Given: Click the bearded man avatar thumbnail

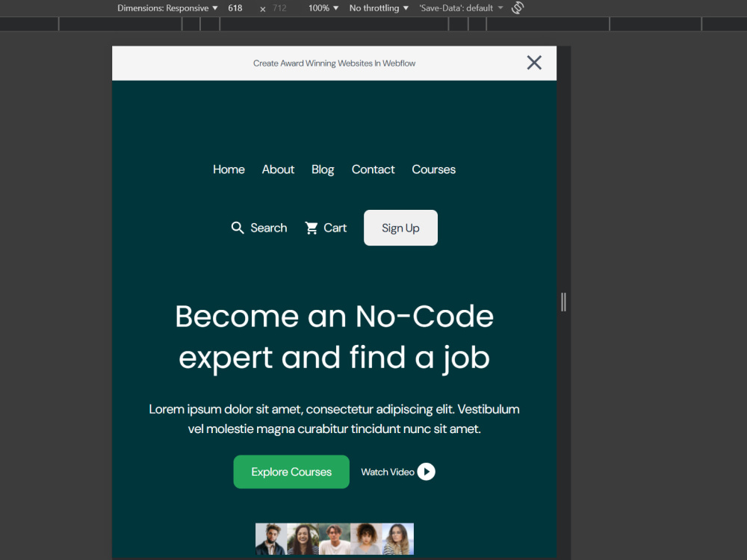Looking at the screenshot, I should [x=271, y=539].
